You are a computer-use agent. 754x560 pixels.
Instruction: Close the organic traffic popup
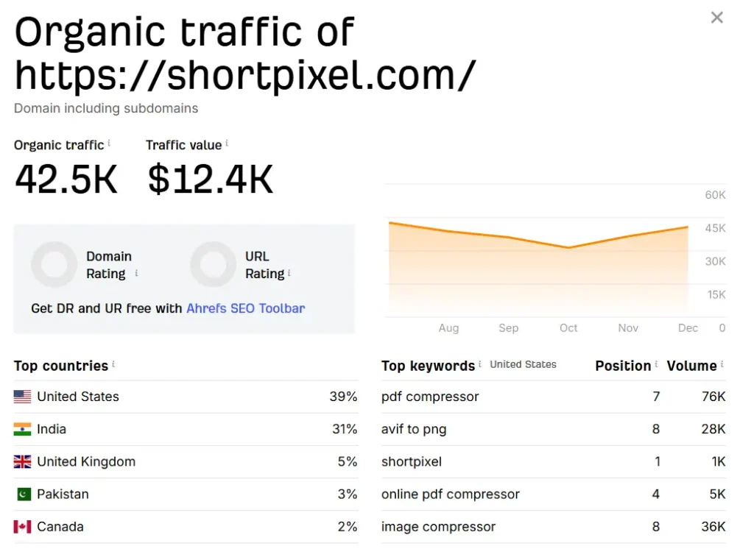pyautogui.click(x=716, y=18)
